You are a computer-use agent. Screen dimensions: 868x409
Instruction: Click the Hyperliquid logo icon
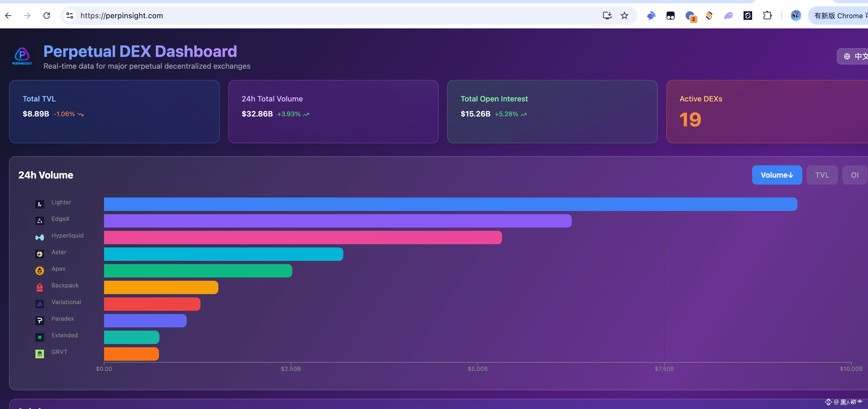click(x=39, y=237)
